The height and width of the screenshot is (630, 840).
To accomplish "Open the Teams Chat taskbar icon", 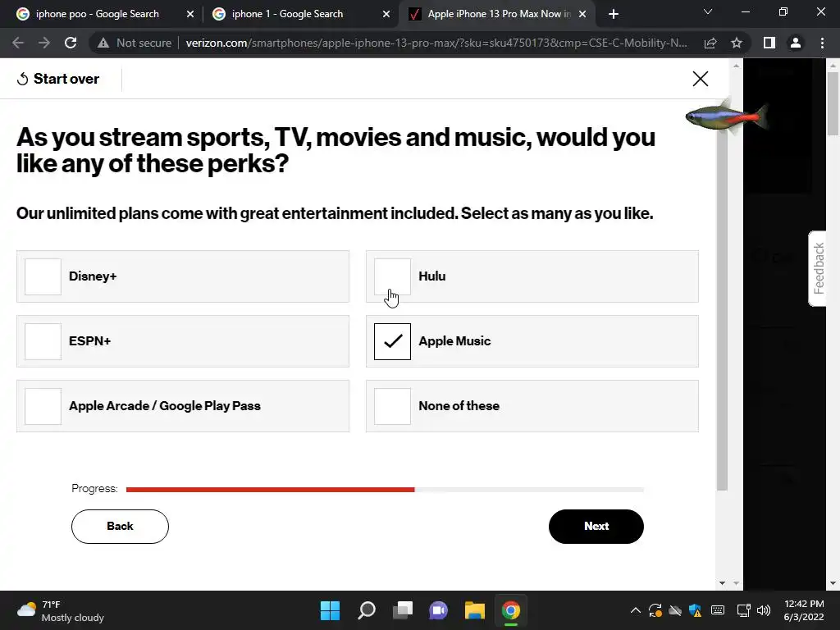I will coord(438,610).
